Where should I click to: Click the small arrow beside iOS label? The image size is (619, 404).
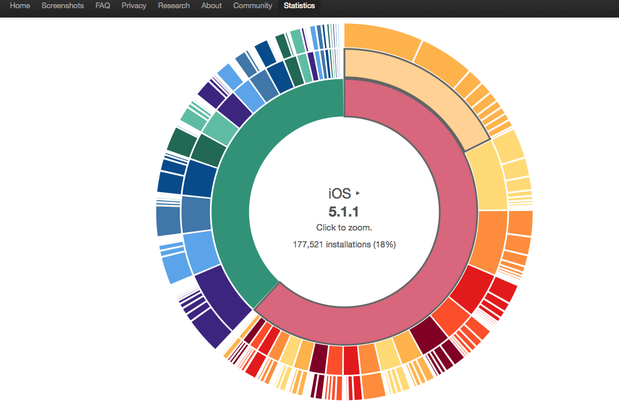(358, 194)
